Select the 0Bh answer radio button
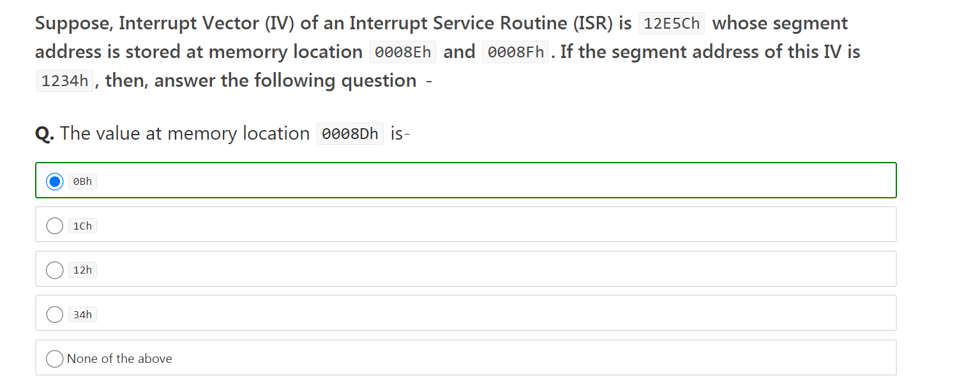The width and height of the screenshot is (980, 382). [54, 181]
